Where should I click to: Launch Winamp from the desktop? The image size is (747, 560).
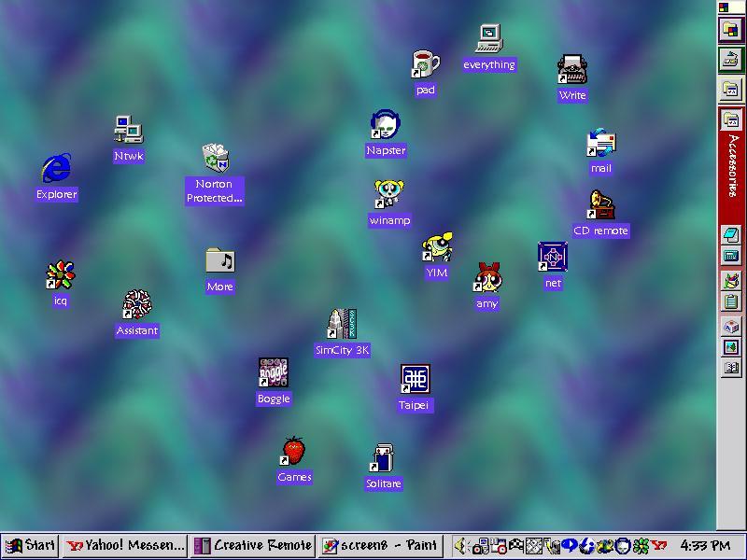coord(388,195)
